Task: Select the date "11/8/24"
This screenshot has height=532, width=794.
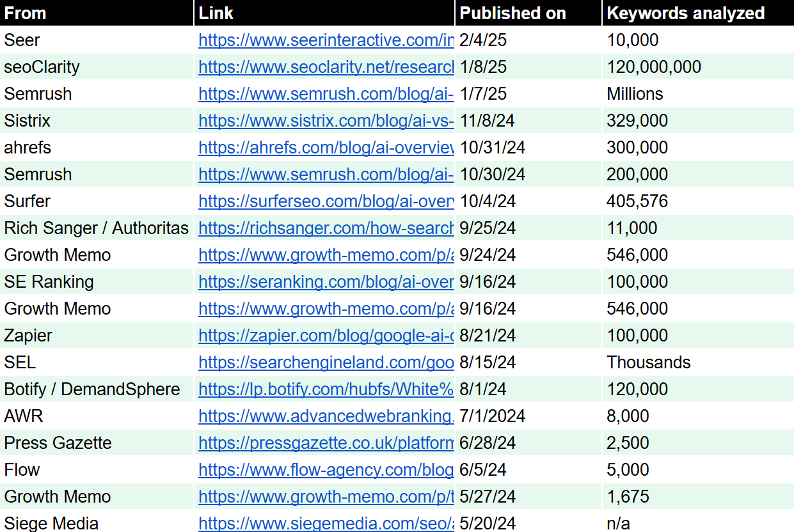Action: pos(488,121)
